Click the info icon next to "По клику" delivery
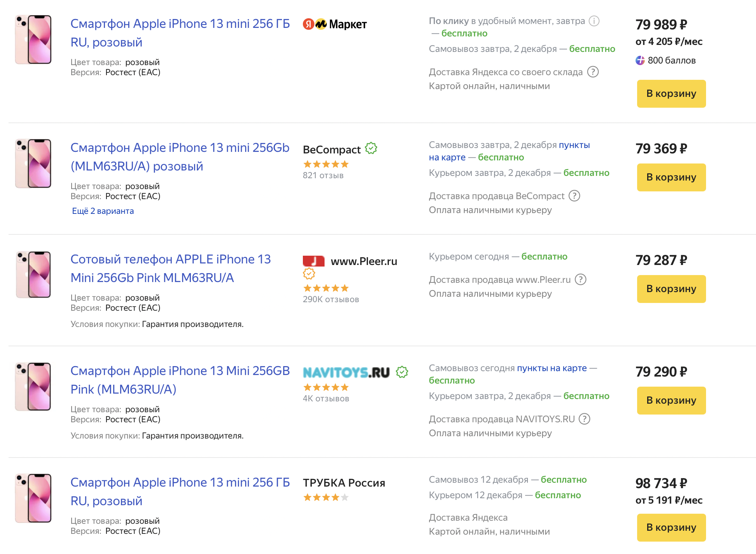Image resolution: width=756 pixels, height=554 pixels. click(594, 21)
